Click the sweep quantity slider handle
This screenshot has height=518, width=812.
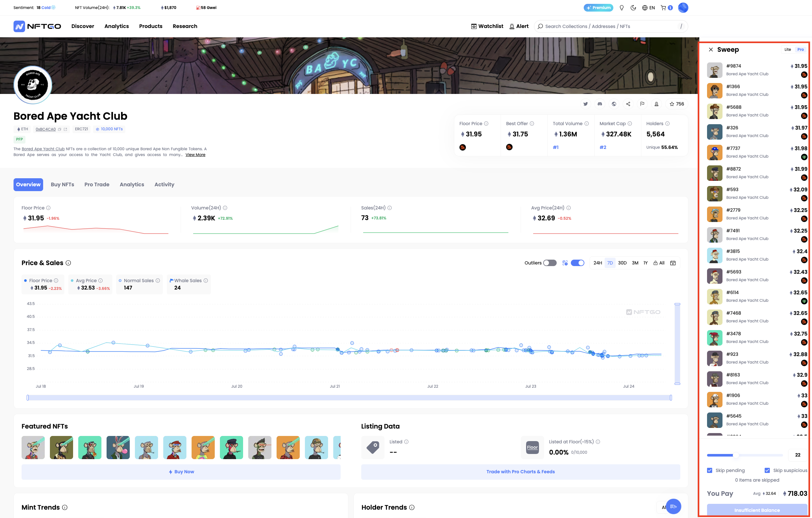click(x=735, y=455)
